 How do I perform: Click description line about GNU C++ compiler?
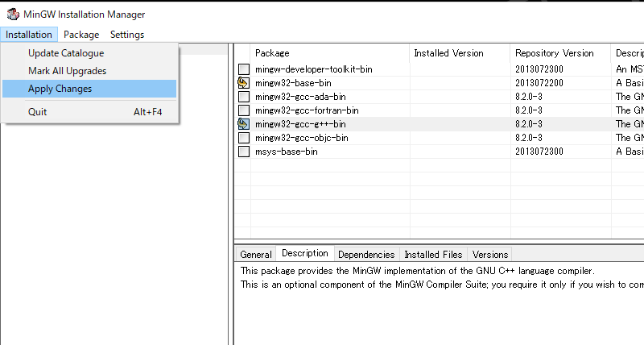pyautogui.click(x=417, y=271)
